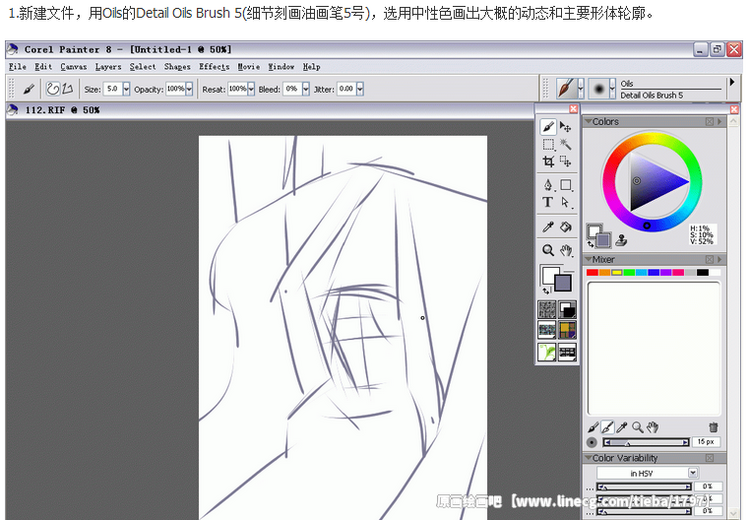Viewport: 750px width, 520px height.
Task: Collapse the Mixer panel triangle
Action: tap(588, 259)
